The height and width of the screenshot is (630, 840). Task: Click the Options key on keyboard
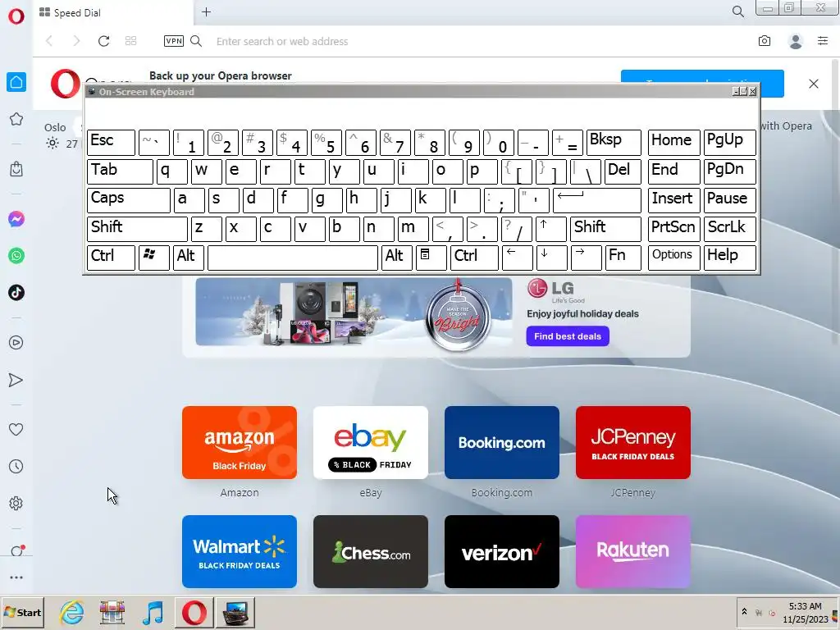[x=673, y=257]
